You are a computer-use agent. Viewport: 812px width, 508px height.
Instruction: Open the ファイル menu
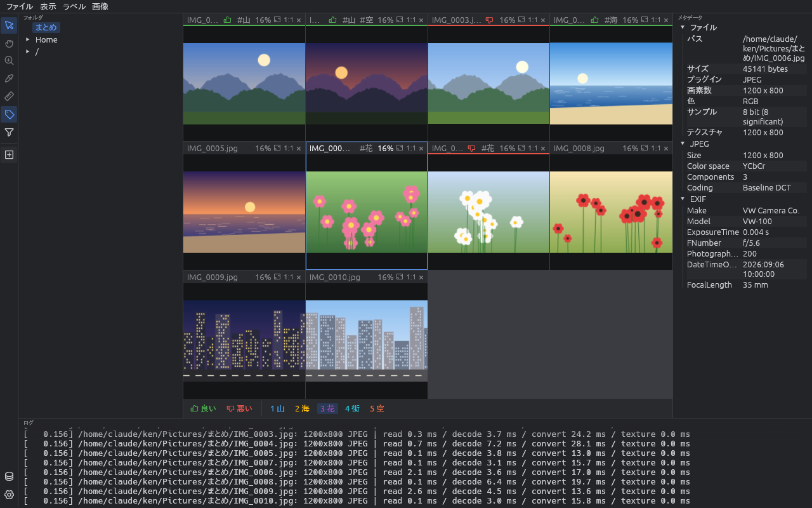(20, 6)
